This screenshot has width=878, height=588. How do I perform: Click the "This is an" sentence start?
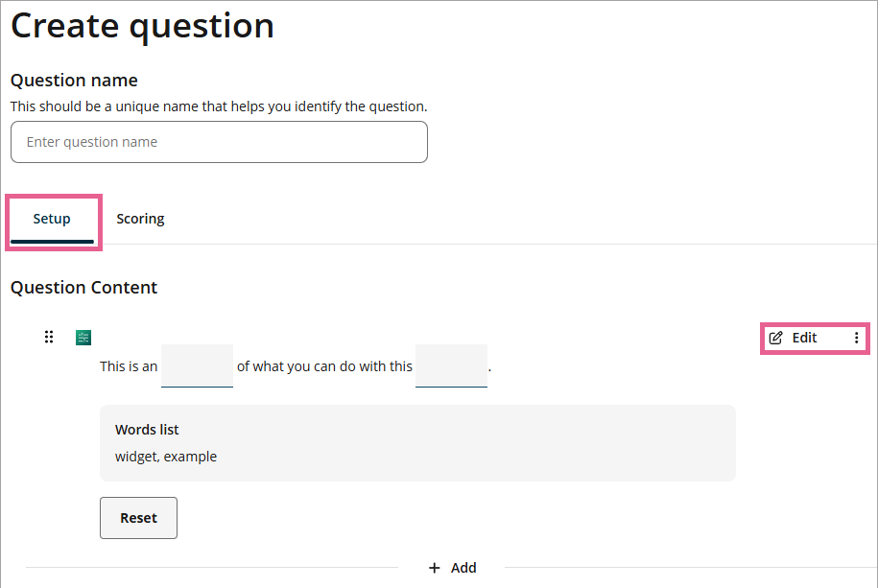(x=129, y=366)
